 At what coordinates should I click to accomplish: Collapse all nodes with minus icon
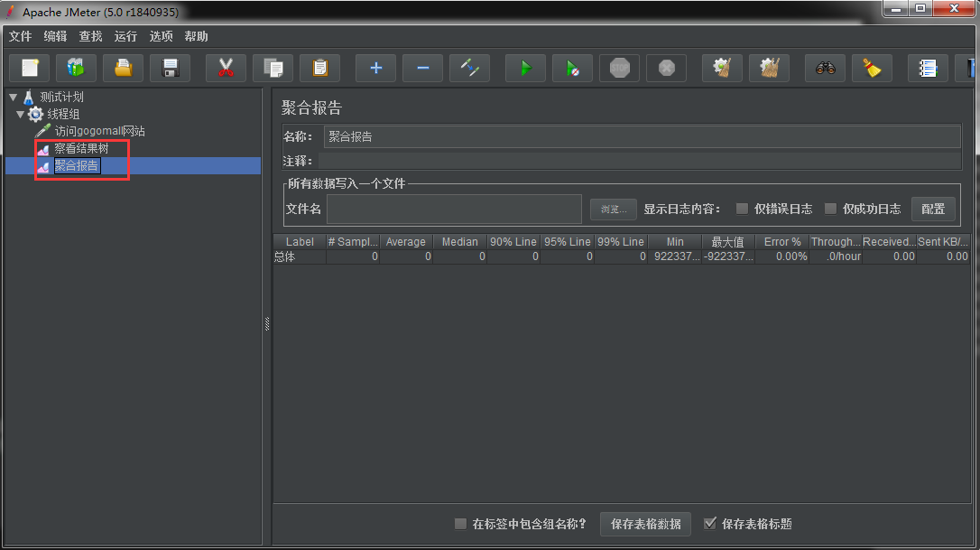coord(422,68)
